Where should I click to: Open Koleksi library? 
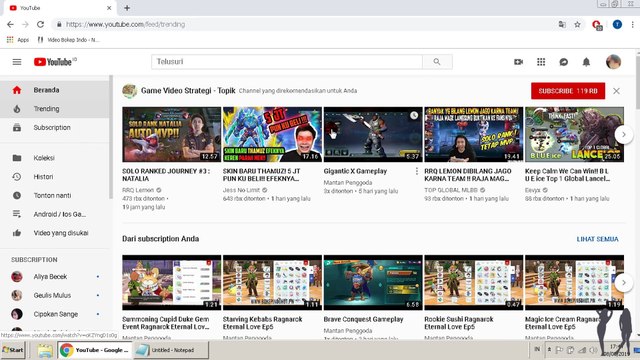(54, 158)
